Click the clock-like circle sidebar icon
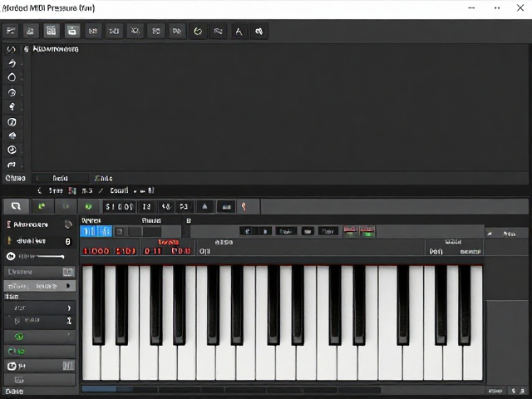532x399 pixels. tap(12, 150)
